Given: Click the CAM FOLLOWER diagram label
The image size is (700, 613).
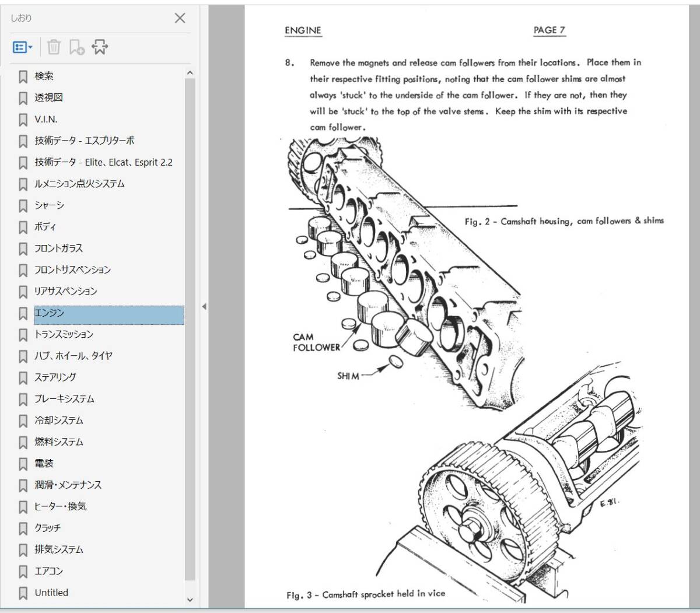Looking at the screenshot, I should coord(316,342).
